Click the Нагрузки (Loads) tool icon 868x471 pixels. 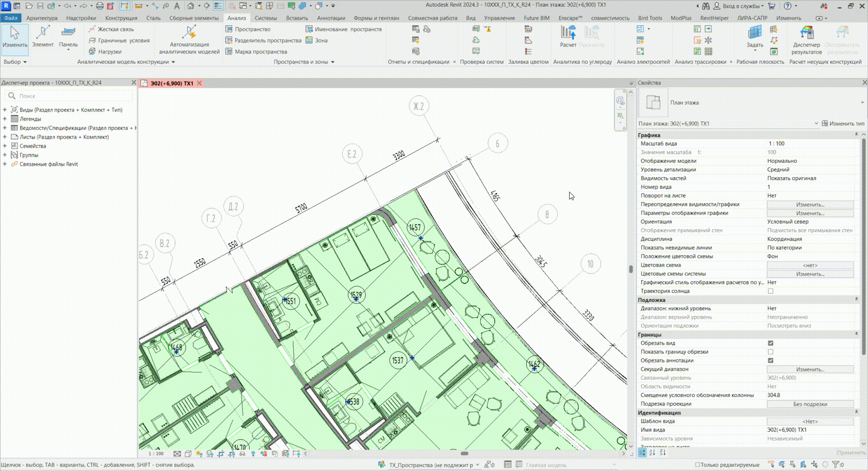tap(92, 52)
